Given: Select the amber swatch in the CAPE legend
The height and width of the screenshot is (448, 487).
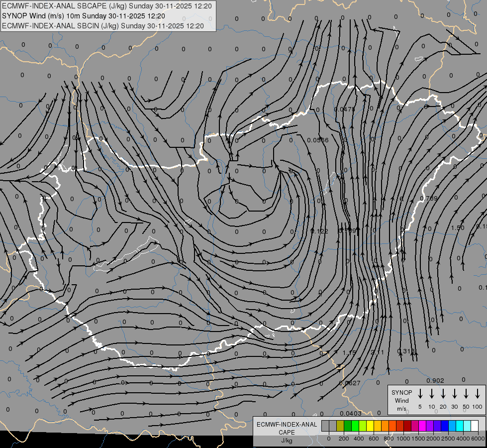Looking at the screenshot, I should [378, 426].
